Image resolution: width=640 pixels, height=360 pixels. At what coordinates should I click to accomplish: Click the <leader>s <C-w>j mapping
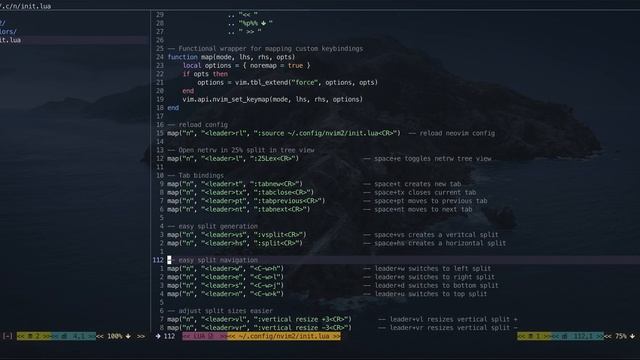[x=225, y=286]
